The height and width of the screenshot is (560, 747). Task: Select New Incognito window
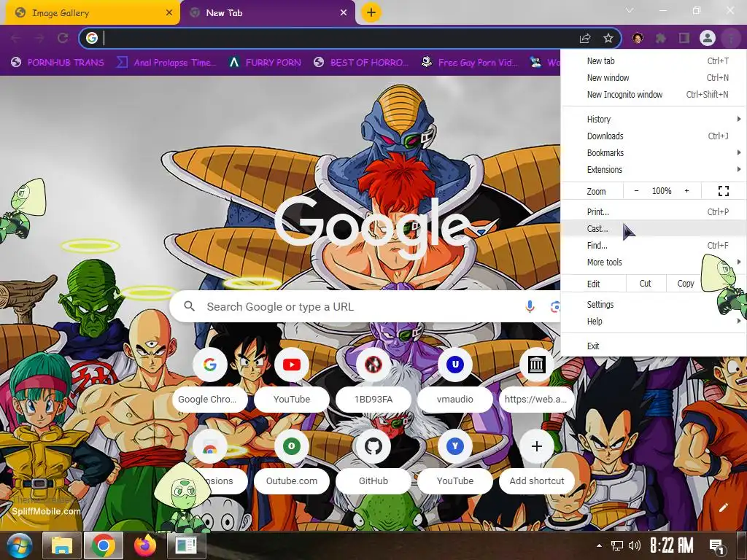click(x=653, y=94)
